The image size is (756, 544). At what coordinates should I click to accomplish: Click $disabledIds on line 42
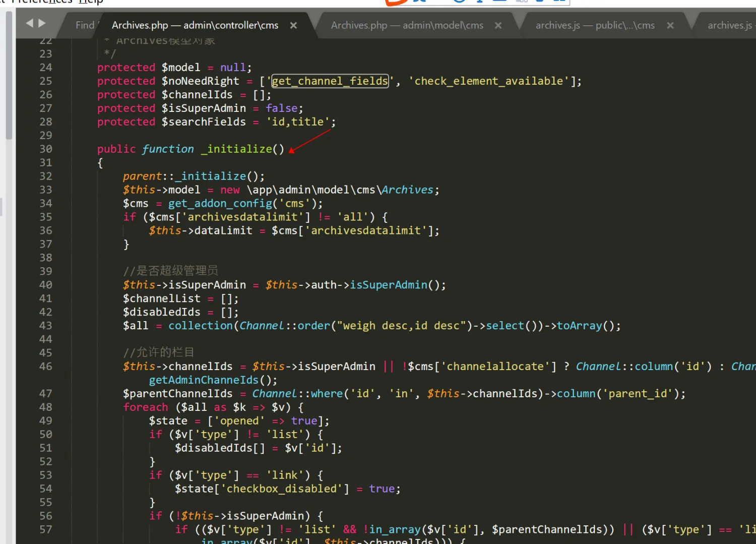click(162, 313)
